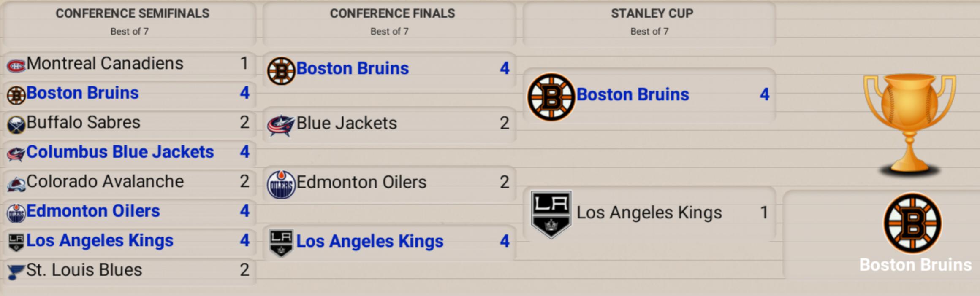The width and height of the screenshot is (980, 296).
Task: Click Boston Bruins name in Stanley Cup matchup
Action: 633,94
